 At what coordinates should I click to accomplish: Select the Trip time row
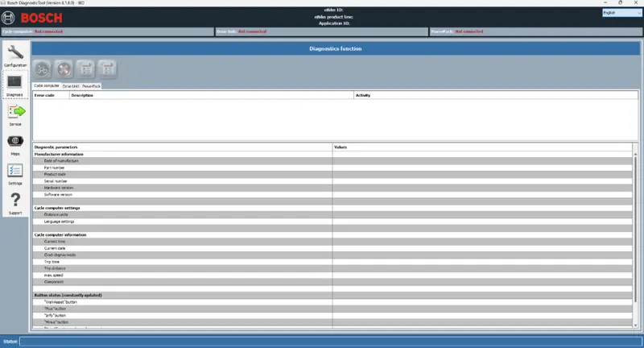tap(332, 262)
